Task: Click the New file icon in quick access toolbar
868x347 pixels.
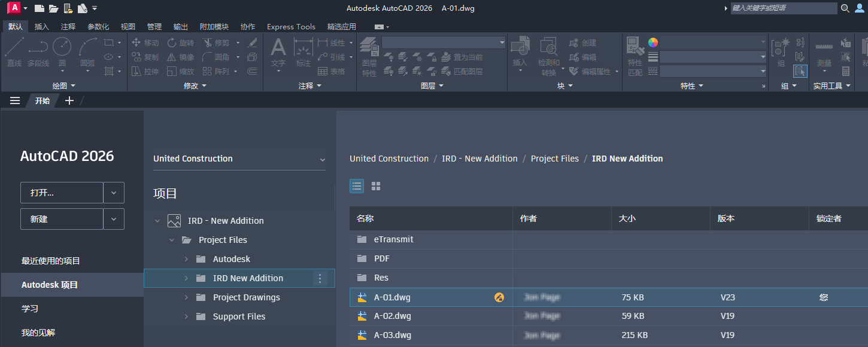Action: point(40,8)
